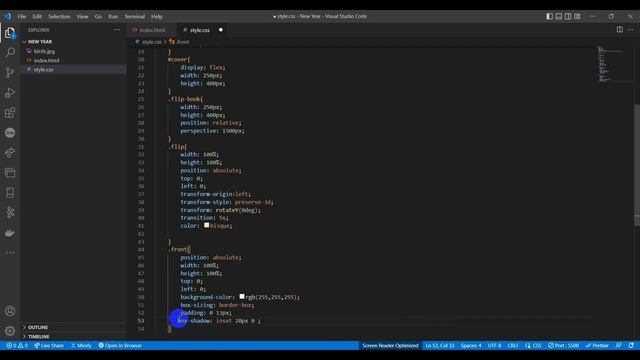Change language mode CSS
This screenshot has height=360, width=640.
point(533,345)
